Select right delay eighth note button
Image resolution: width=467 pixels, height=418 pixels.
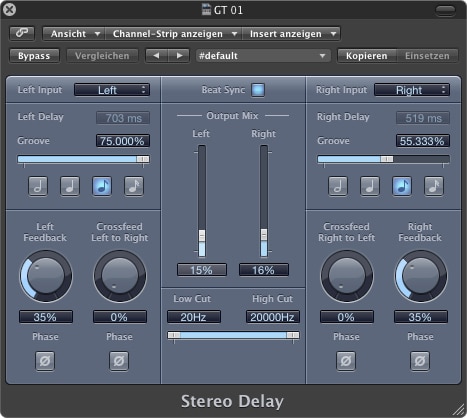point(402,186)
